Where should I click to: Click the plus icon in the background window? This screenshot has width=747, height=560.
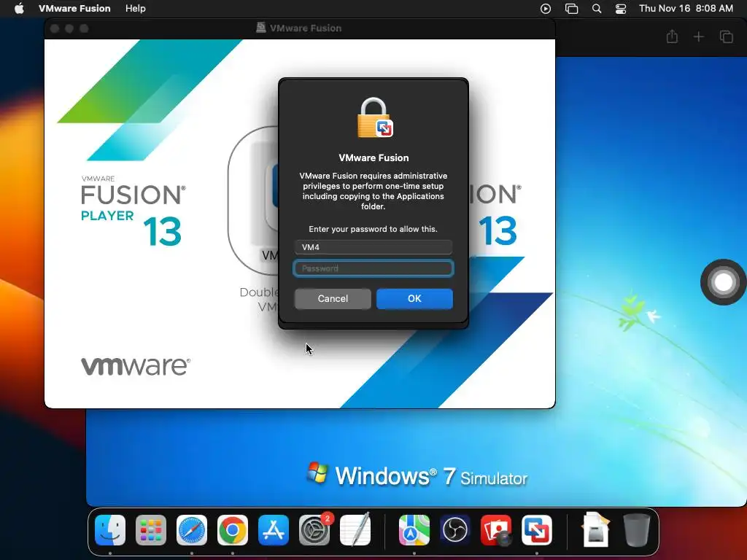coord(698,36)
